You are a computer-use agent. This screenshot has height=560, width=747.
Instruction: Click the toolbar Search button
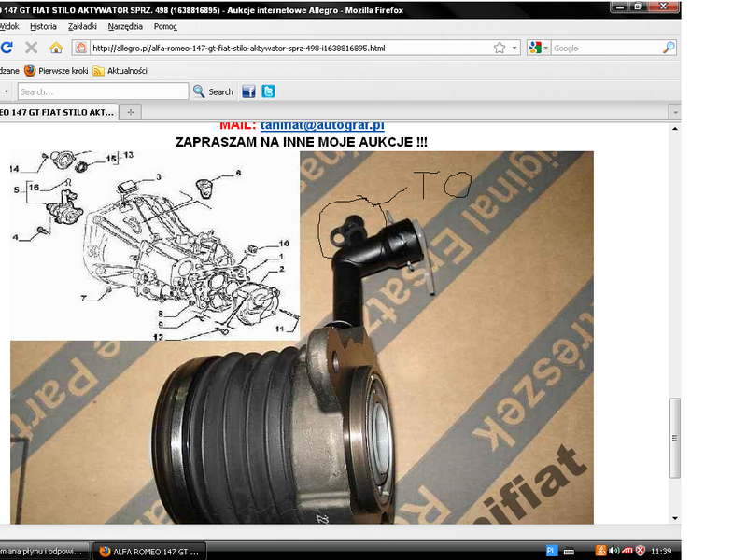click(213, 91)
